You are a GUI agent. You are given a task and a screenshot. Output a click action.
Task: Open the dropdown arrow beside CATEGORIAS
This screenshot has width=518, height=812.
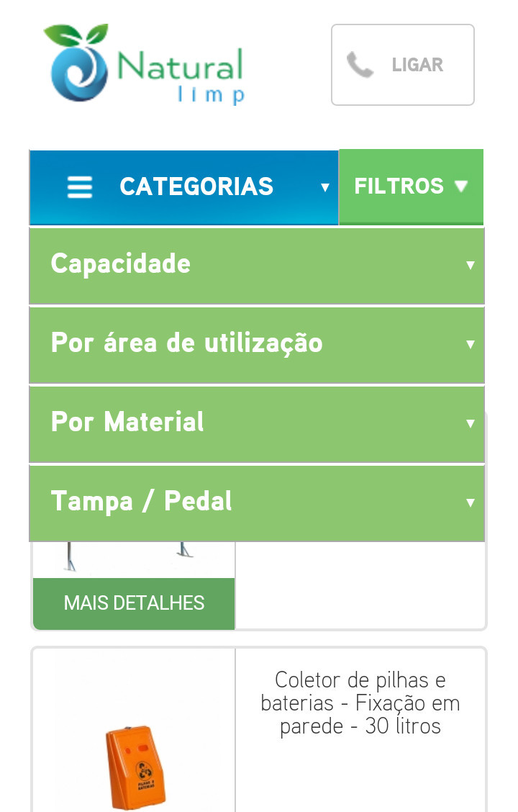[325, 188]
